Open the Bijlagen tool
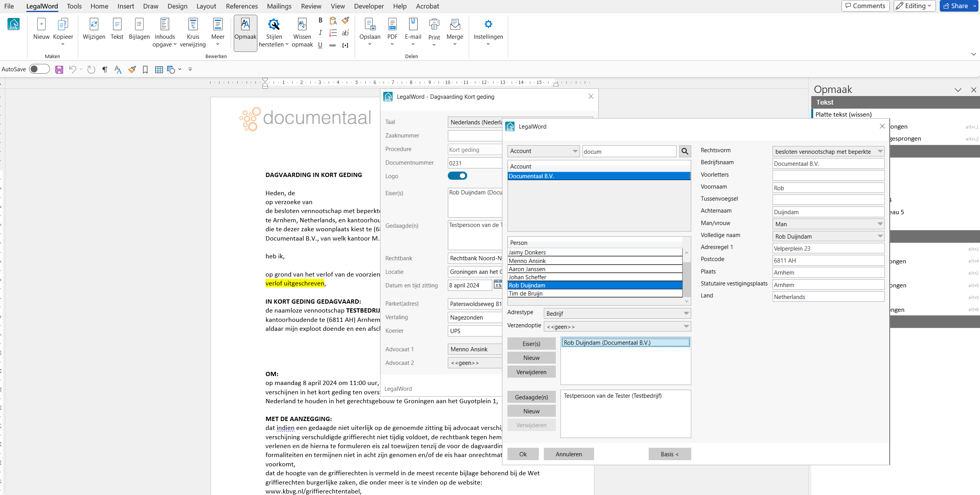 (139, 29)
